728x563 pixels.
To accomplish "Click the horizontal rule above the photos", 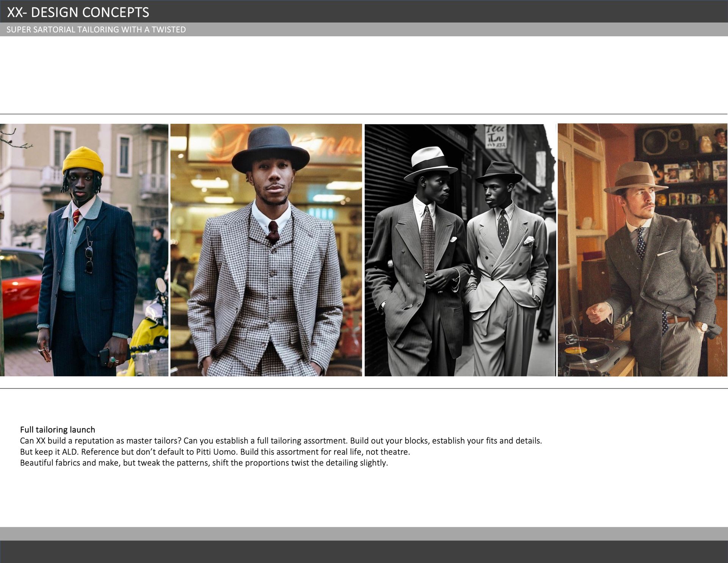I will 364,114.
